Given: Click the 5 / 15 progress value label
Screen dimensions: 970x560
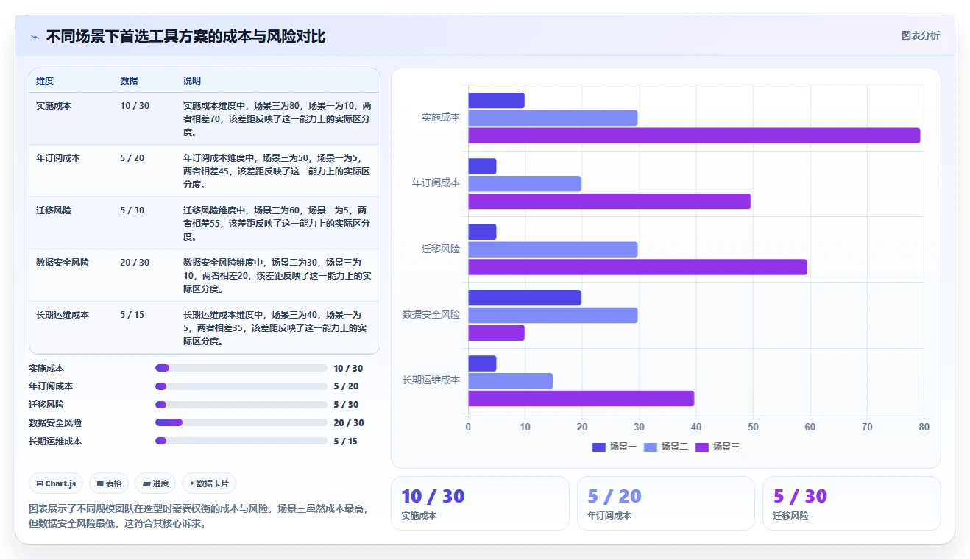Looking at the screenshot, I should (346, 442).
